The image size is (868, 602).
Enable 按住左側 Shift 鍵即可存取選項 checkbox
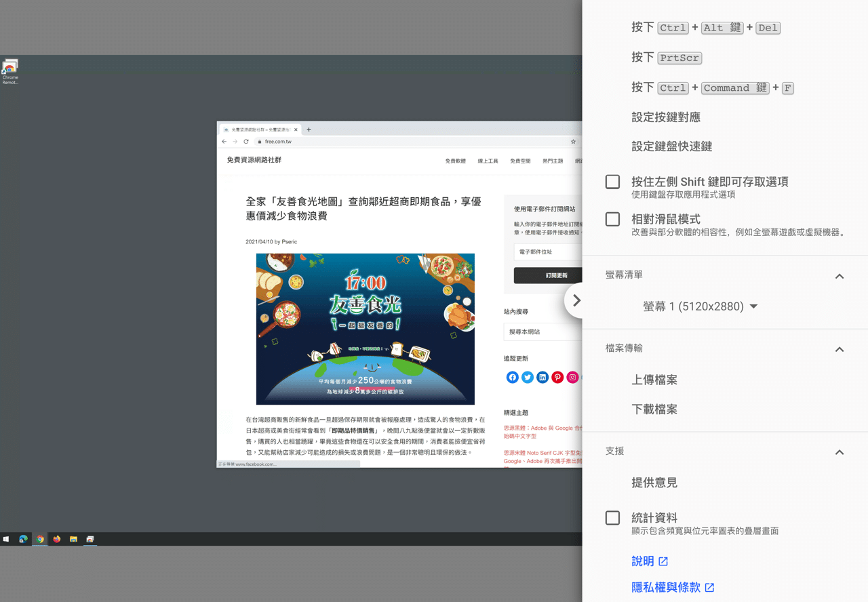click(612, 182)
